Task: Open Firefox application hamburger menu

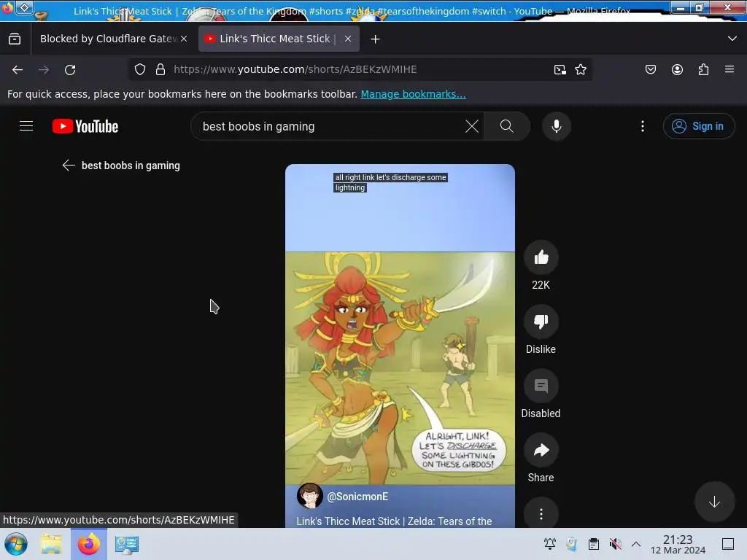Action: 729,69
